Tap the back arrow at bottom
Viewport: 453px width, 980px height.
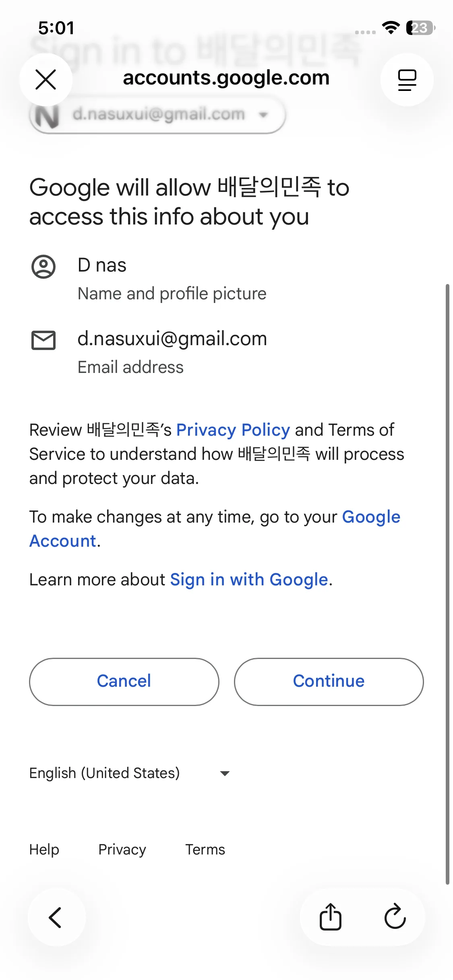tap(56, 917)
